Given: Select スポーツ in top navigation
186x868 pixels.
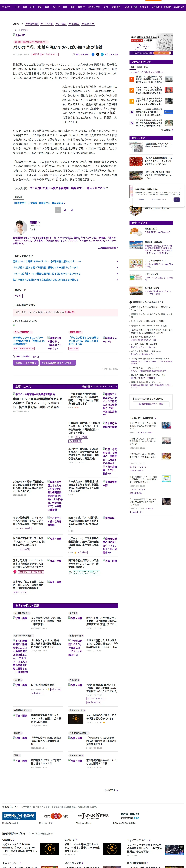Looking at the screenshot, I should 56,7.
